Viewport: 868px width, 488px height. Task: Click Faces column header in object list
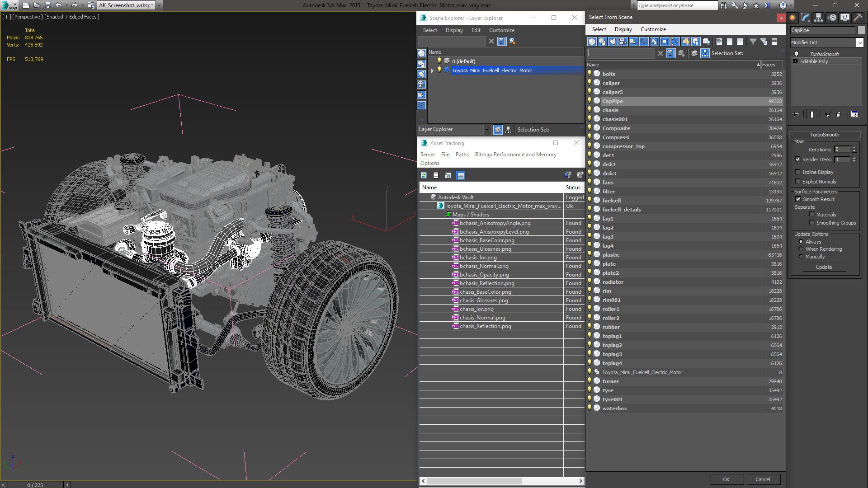point(772,65)
